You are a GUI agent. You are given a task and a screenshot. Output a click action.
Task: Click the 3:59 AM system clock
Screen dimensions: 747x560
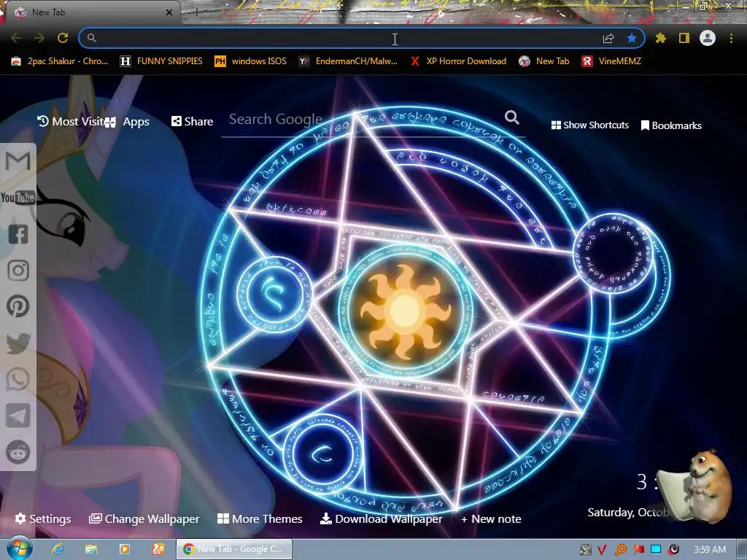coord(710,550)
